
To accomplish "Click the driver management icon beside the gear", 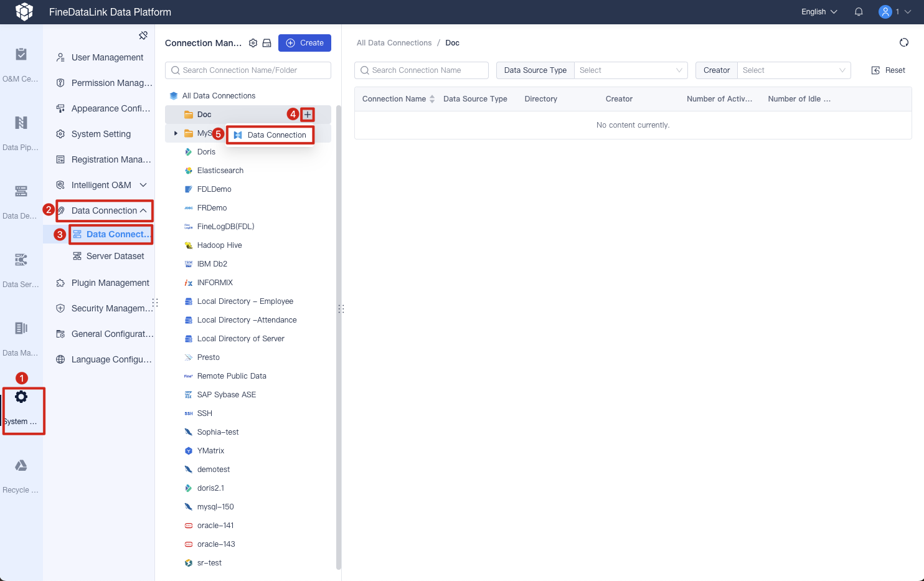I will [x=266, y=42].
